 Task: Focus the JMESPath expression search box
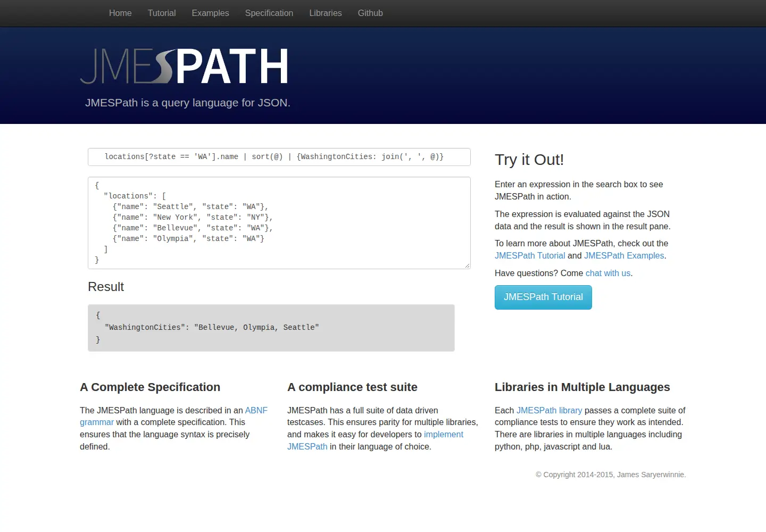tap(279, 157)
